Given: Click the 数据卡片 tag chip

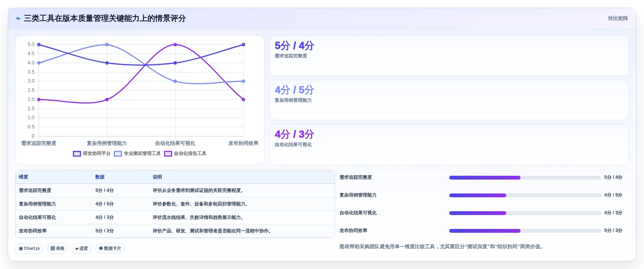Looking at the screenshot, I should [x=110, y=249].
